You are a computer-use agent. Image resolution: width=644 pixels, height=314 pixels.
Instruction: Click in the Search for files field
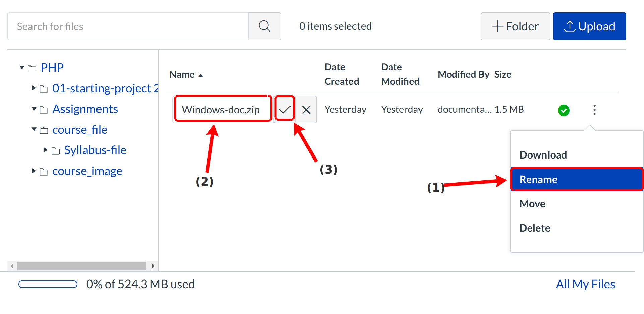(127, 26)
